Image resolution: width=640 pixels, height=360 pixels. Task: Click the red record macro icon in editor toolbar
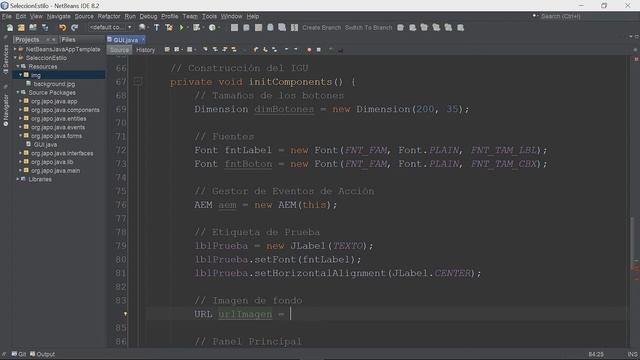[309, 50]
